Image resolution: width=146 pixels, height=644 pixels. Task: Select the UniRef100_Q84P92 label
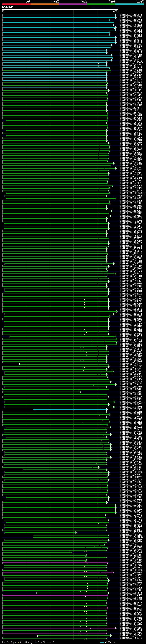(x=131, y=301)
